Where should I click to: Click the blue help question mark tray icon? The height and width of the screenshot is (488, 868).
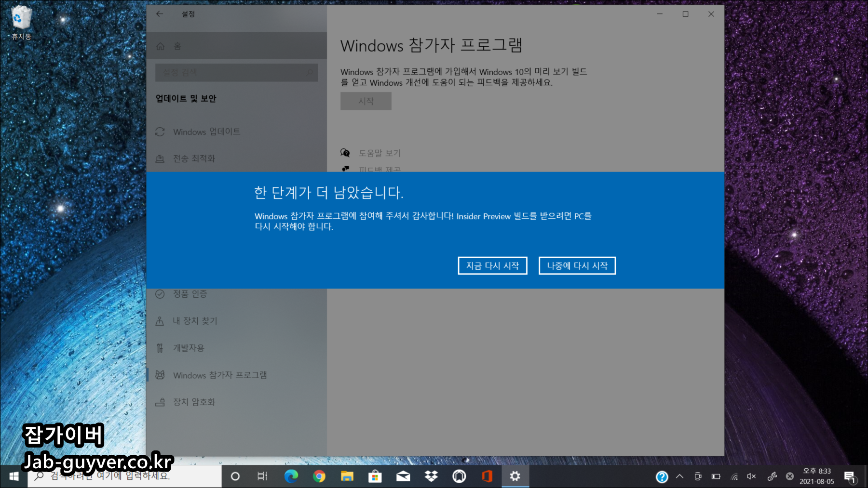point(662,477)
